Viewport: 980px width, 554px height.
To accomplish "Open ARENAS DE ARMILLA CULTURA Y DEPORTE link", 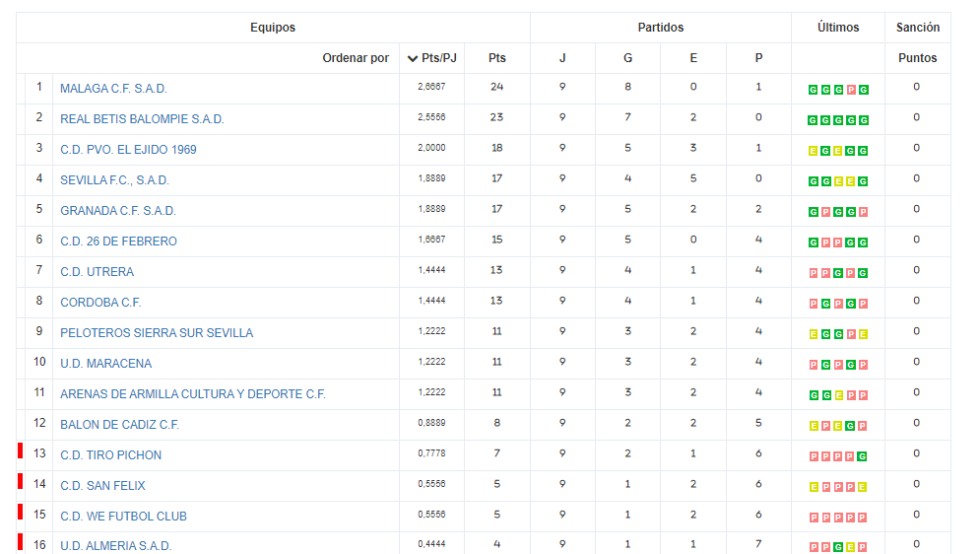I will [193, 395].
